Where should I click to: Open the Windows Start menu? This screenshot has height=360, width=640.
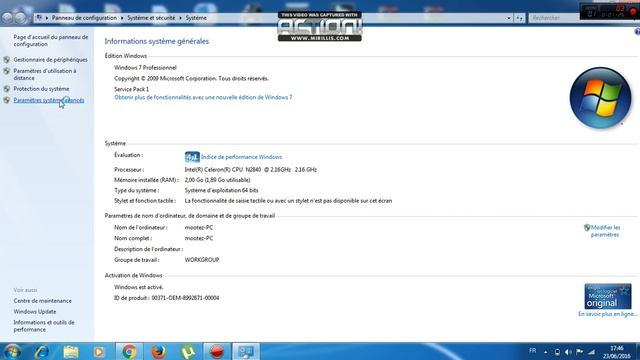click(x=12, y=351)
